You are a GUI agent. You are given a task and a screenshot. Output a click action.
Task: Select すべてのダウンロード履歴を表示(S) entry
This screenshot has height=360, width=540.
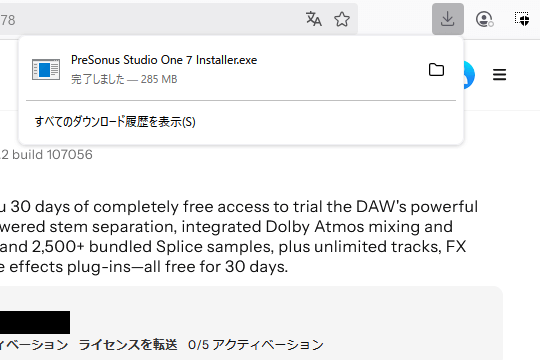point(115,122)
